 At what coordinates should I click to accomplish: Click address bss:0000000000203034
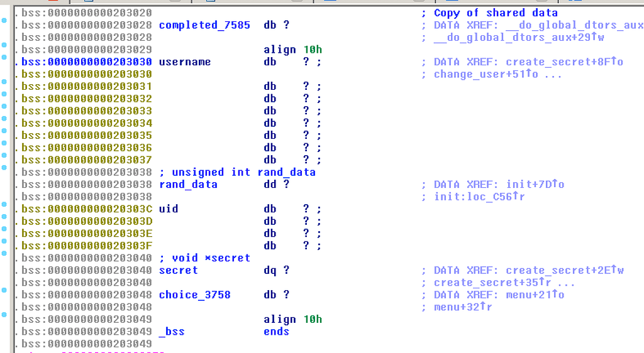coord(87,123)
